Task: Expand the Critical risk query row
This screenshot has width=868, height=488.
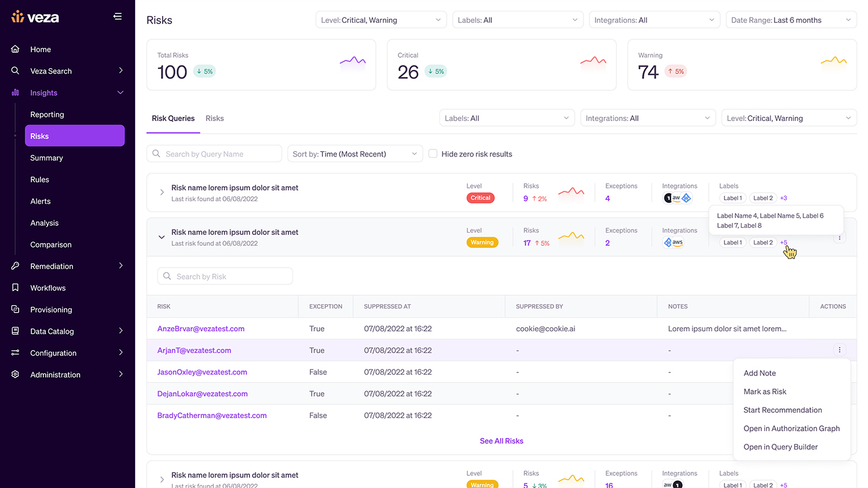Action: pos(162,193)
